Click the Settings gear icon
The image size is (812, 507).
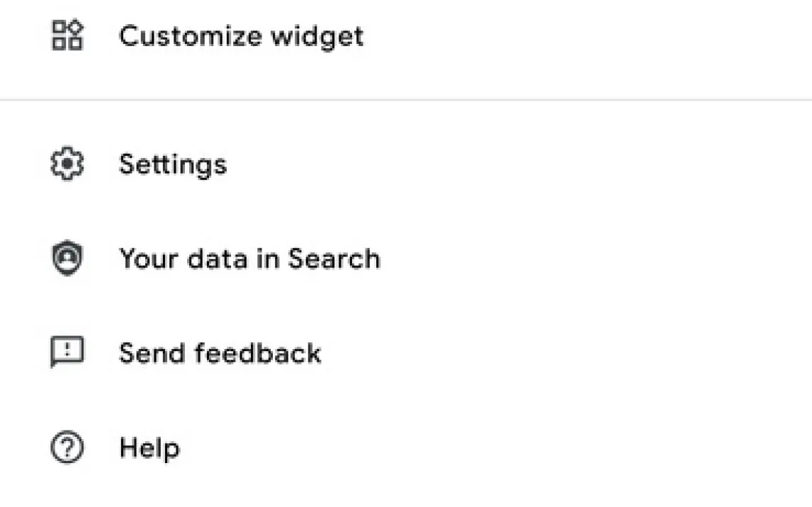[x=67, y=164]
